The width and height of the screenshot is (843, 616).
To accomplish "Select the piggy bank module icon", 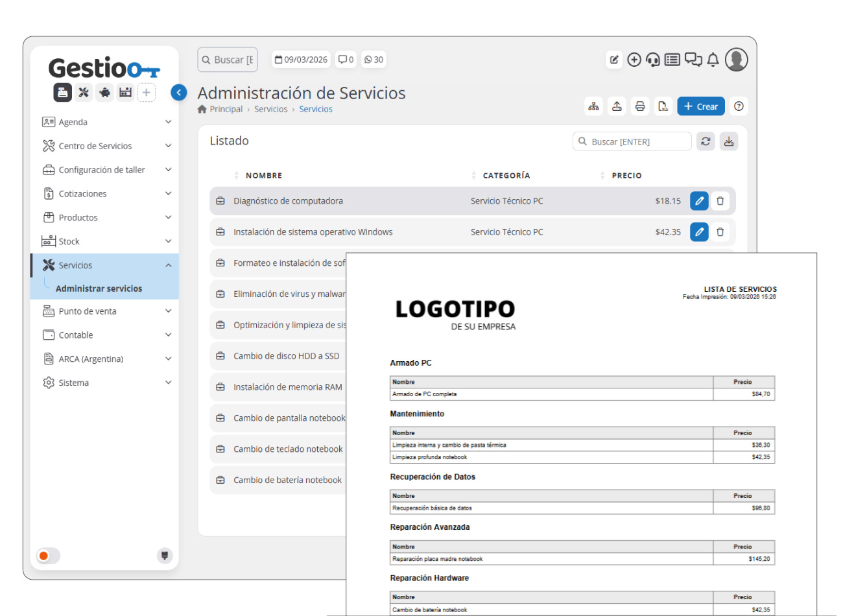I will (x=104, y=93).
